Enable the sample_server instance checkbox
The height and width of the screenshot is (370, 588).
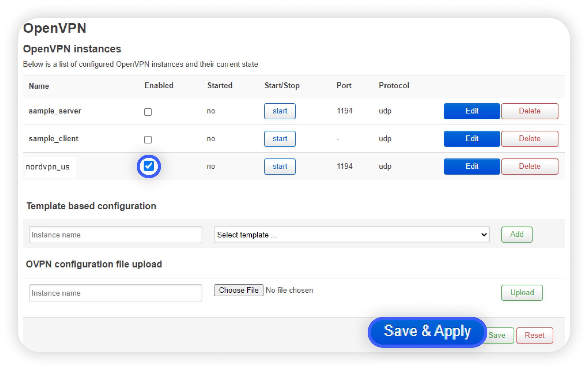(148, 112)
